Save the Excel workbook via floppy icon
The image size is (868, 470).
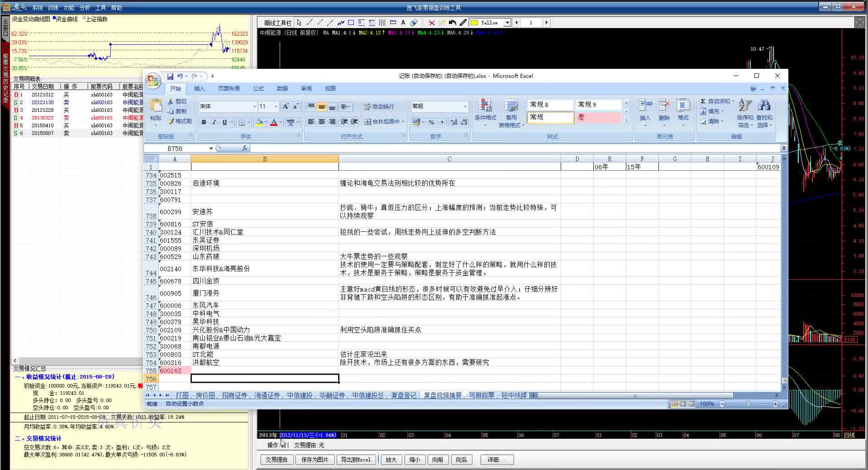click(170, 76)
